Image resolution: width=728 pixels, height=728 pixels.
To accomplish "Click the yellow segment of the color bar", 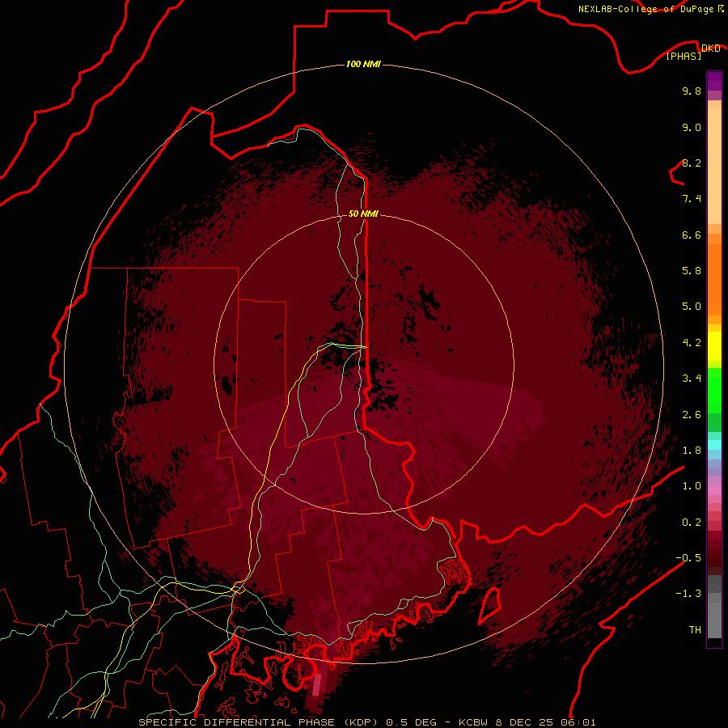I will [x=714, y=346].
